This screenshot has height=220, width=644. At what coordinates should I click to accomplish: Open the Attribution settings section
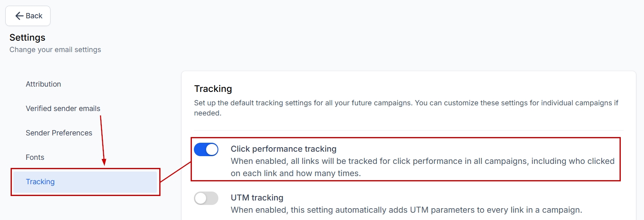43,84
